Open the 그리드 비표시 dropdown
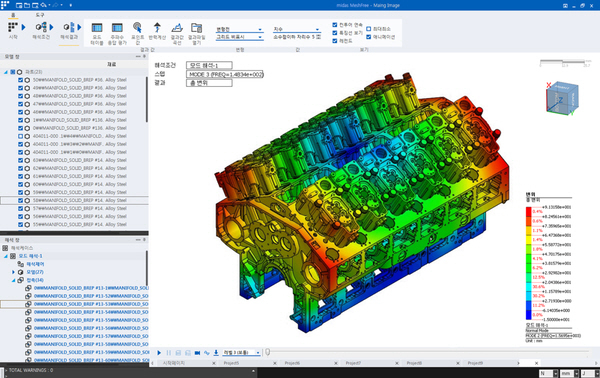Viewport: 600px width, 378px height. point(240,37)
